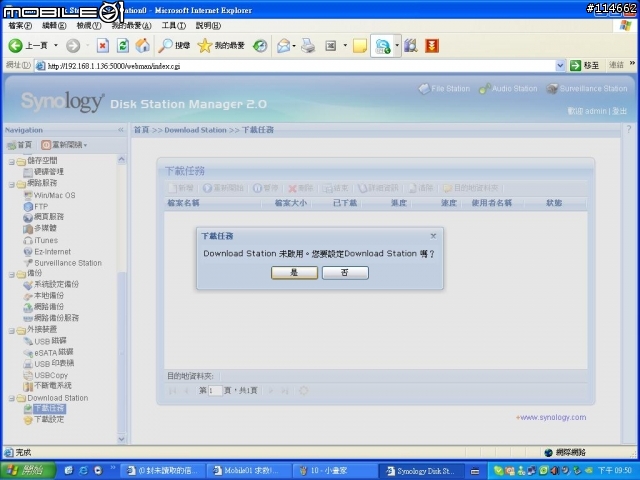Open File Station shortcut
Image resolution: width=640 pixels, height=480 pixels.
pyautogui.click(x=444, y=88)
